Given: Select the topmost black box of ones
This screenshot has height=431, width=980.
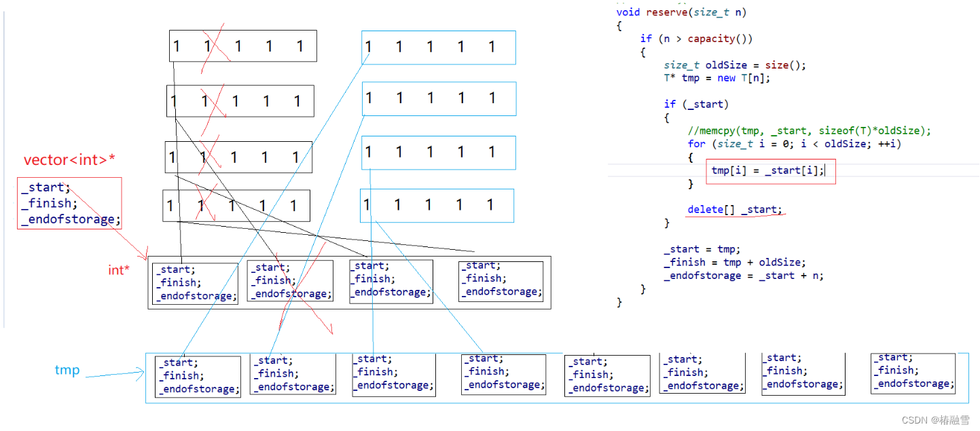Looking at the screenshot, I should point(242,46).
